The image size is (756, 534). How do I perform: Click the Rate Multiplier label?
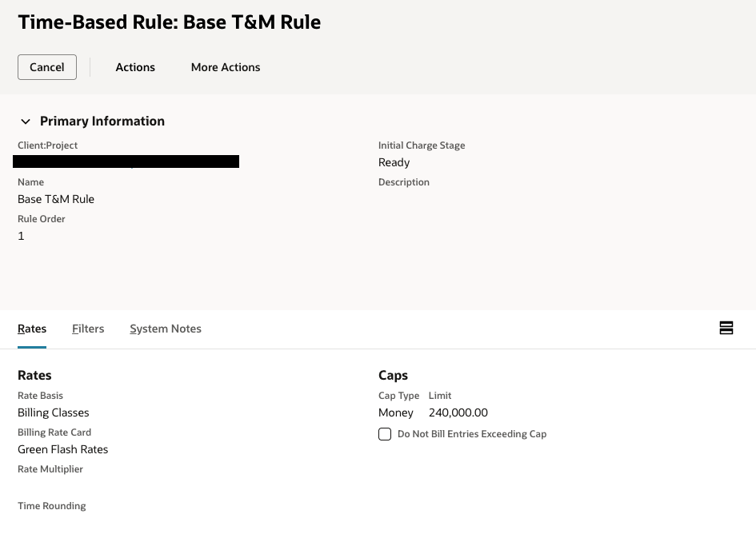click(x=50, y=469)
